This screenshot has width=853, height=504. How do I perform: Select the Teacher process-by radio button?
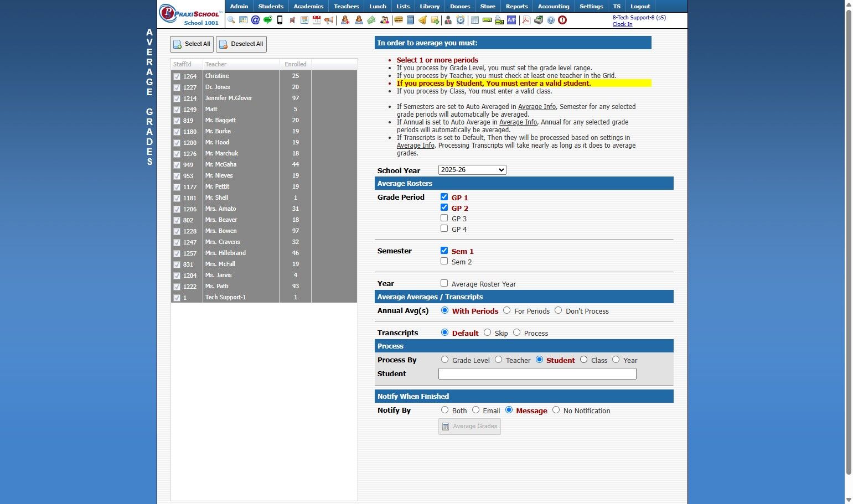pyautogui.click(x=498, y=360)
